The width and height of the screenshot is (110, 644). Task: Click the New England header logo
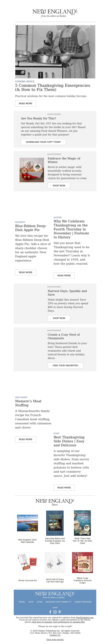[55, 13]
